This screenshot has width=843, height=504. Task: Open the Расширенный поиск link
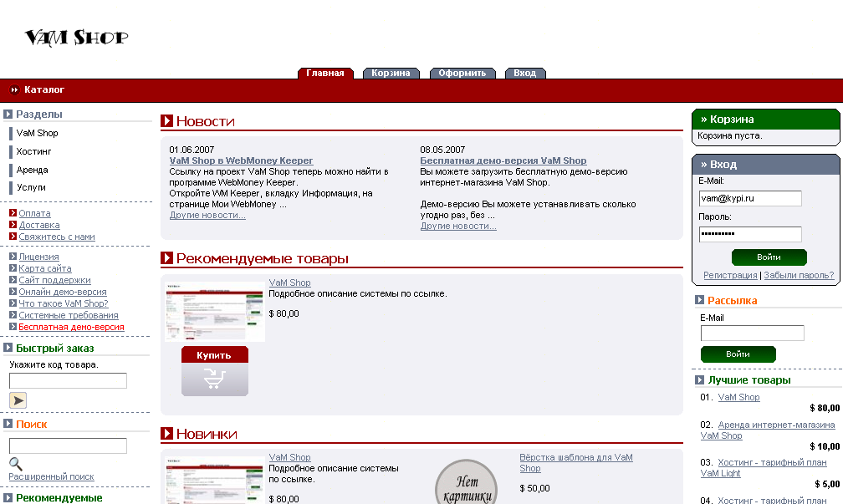(51, 476)
